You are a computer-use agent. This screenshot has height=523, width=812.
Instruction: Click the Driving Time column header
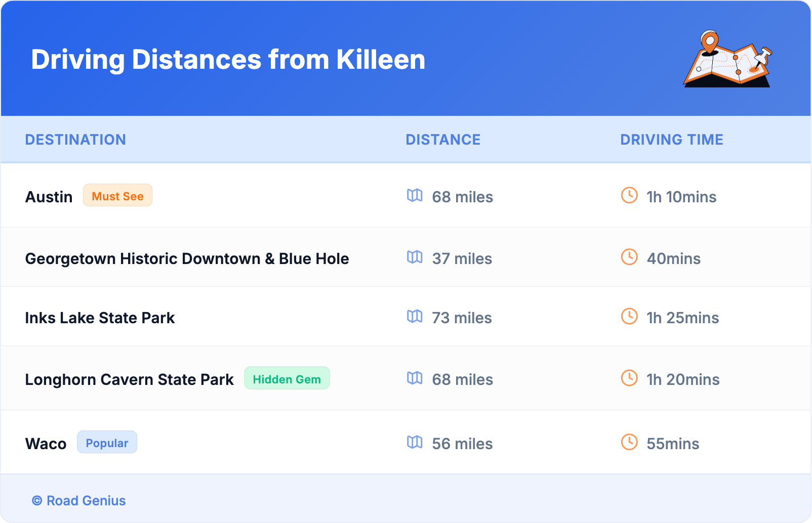pyautogui.click(x=671, y=140)
